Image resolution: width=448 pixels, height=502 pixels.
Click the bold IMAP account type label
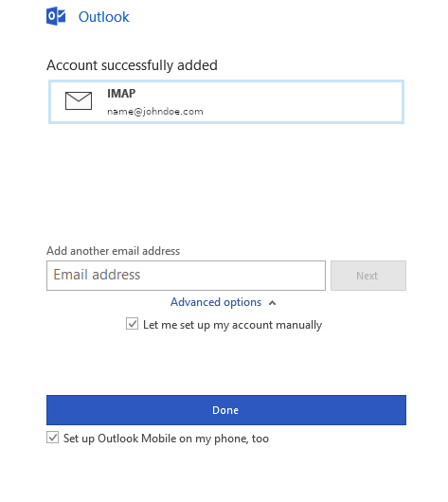(121, 94)
